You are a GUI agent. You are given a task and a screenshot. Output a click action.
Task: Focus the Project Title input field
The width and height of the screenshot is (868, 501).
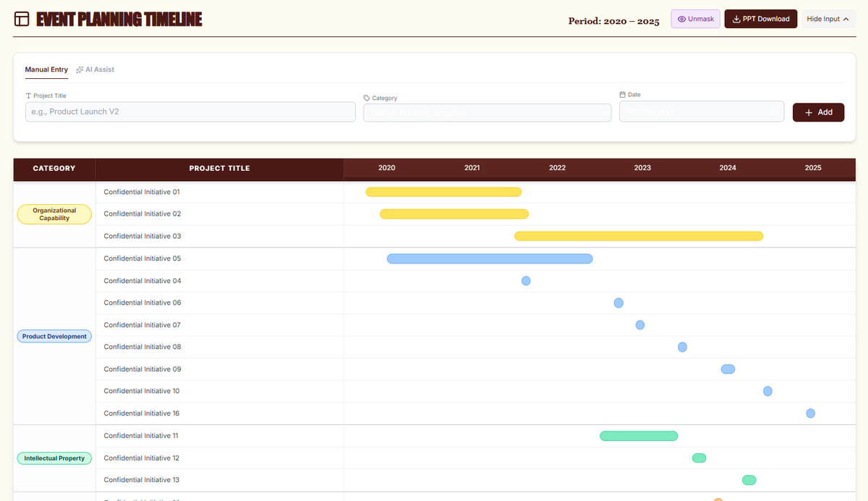point(190,111)
